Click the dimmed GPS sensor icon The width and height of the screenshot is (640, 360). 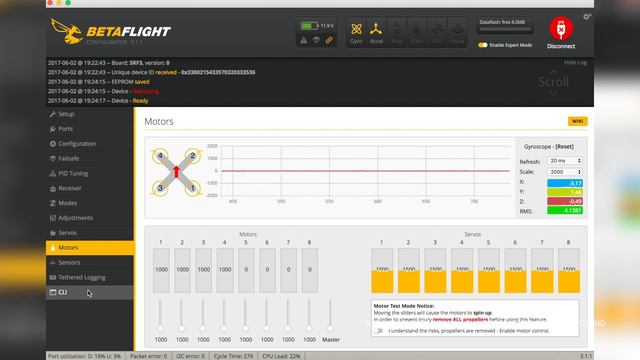click(x=437, y=32)
